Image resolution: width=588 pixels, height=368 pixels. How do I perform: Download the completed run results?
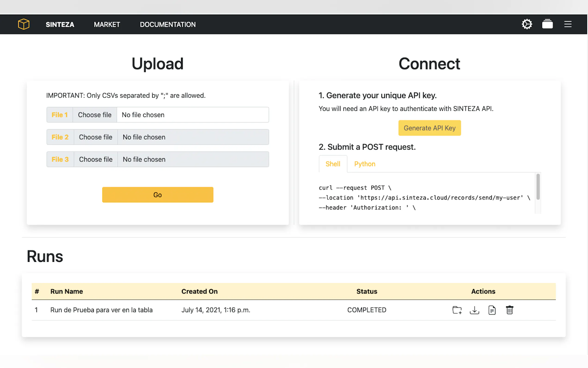click(474, 310)
